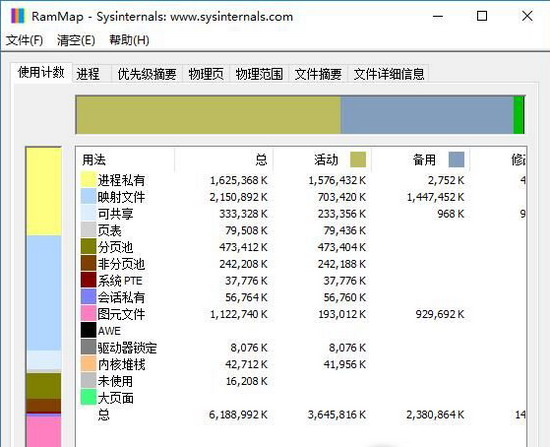Select the 图元文件 row label
Screen dimensions: 550x447
click(121, 314)
